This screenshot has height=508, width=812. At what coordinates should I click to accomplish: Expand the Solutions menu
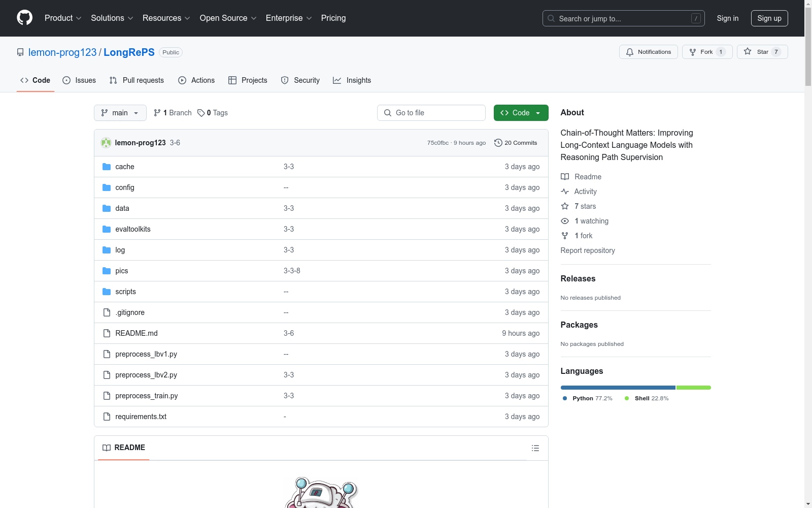click(112, 18)
